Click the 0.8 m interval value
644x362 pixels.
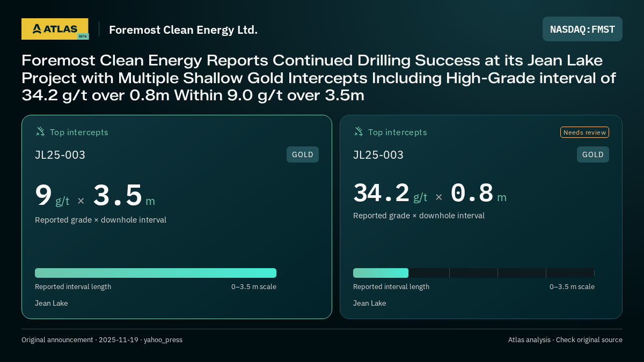click(x=478, y=193)
